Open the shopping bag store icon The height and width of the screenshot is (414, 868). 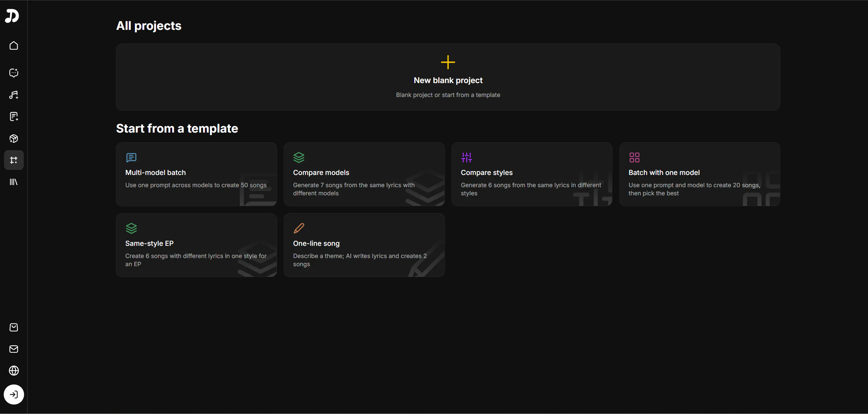pyautogui.click(x=14, y=327)
